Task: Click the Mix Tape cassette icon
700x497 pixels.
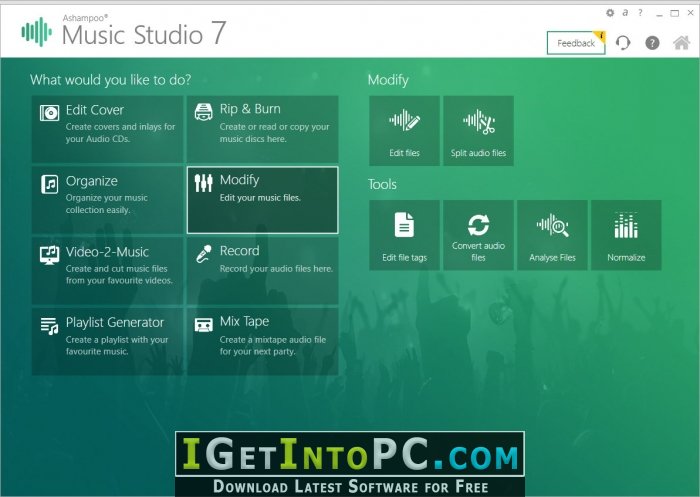Action: click(x=204, y=325)
